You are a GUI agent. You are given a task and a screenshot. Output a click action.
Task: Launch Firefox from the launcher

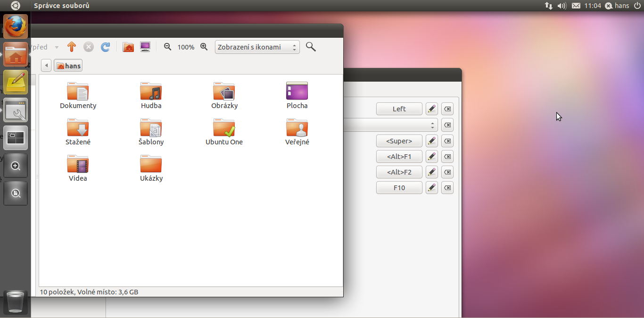coord(16,26)
